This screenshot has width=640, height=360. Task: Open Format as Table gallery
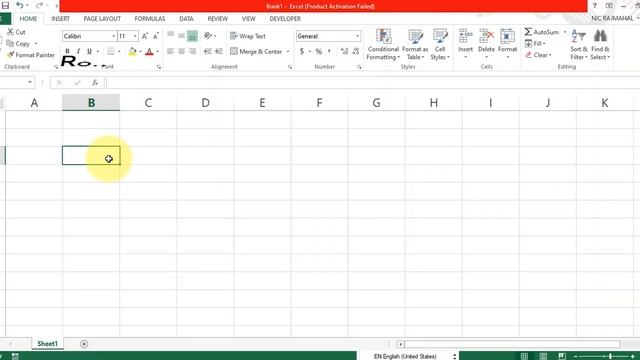[x=415, y=44]
